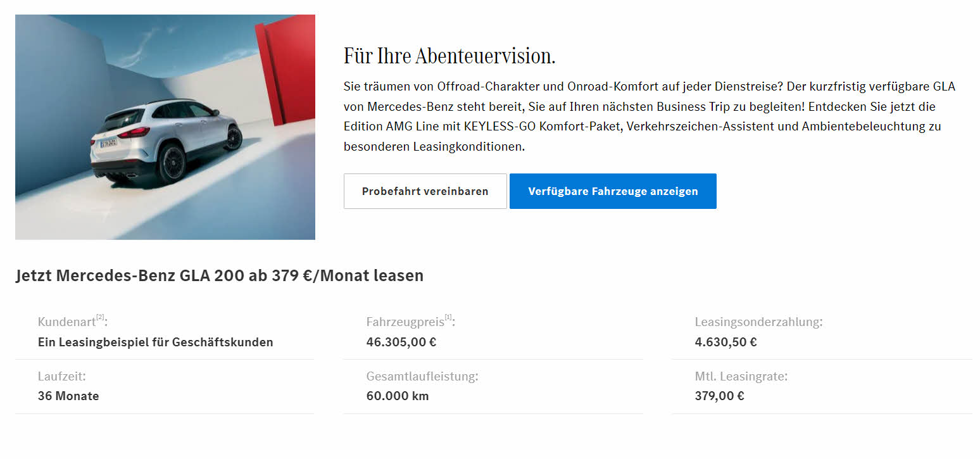The width and height of the screenshot is (980, 459).
Task: Click the monthly rate 379,00 €
Action: [x=720, y=397]
